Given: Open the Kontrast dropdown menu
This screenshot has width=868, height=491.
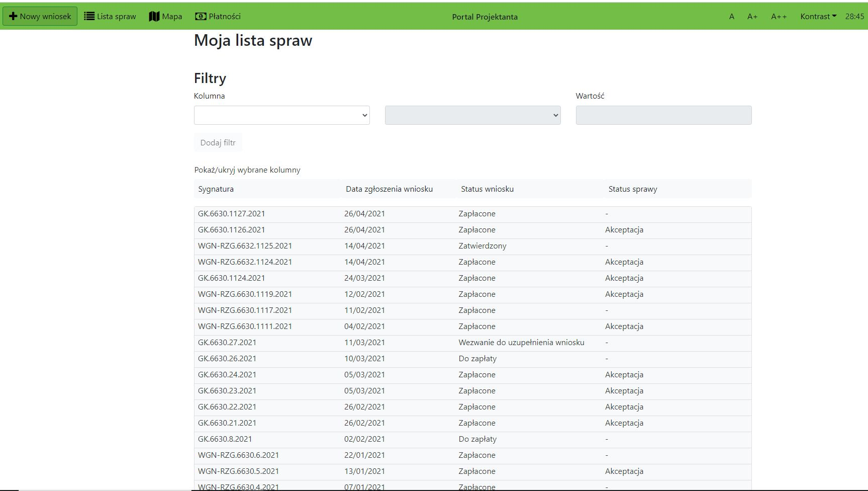Looking at the screenshot, I should click(x=818, y=17).
